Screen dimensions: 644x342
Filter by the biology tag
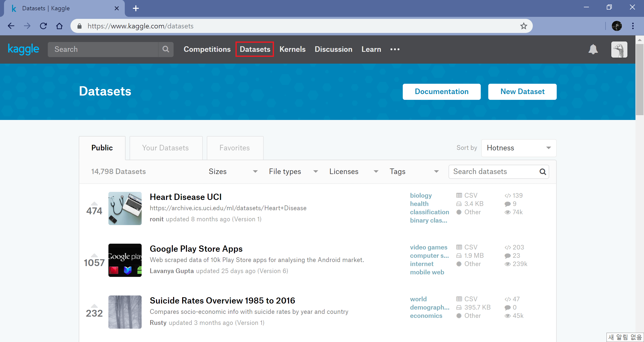[421, 196]
